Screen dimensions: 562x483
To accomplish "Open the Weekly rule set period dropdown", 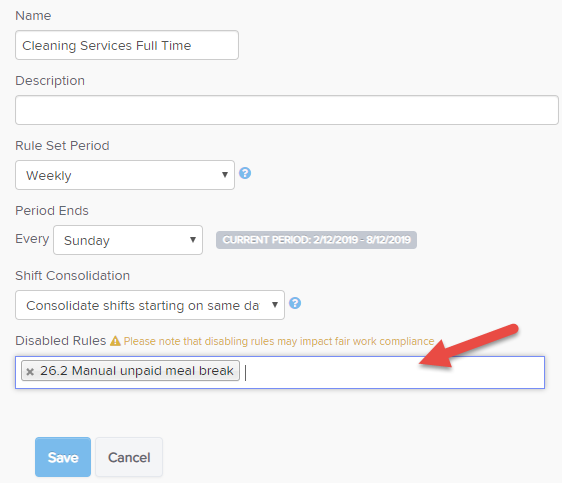I will 125,175.
